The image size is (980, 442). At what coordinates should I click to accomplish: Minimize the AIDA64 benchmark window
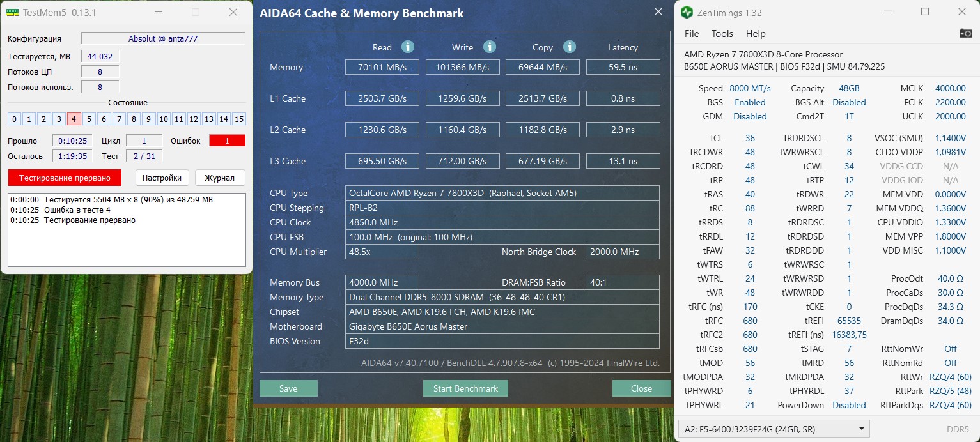point(620,13)
